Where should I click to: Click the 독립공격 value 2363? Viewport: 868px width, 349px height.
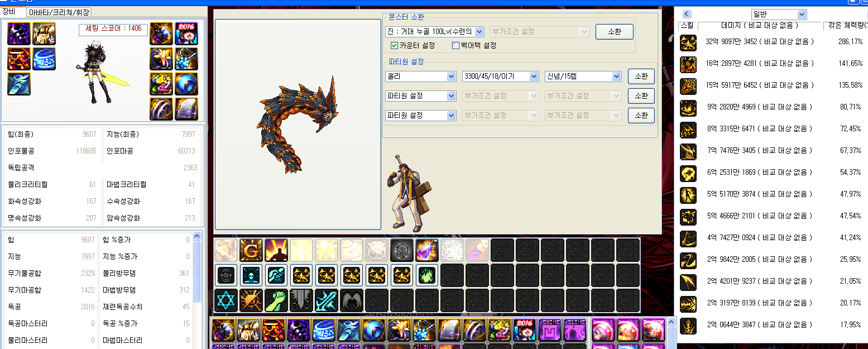tap(190, 168)
